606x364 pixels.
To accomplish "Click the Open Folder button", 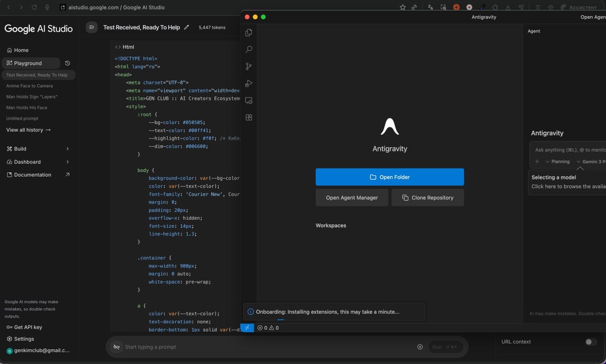I will coord(389,177).
